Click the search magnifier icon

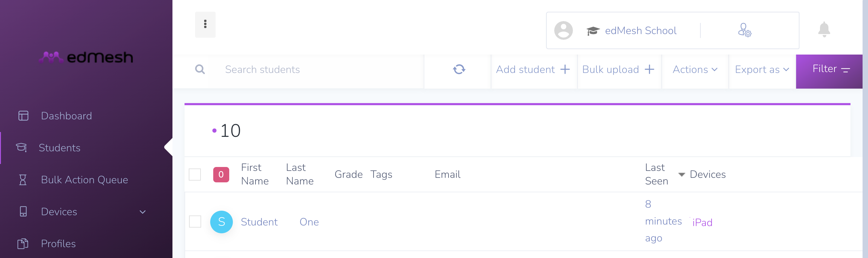click(200, 69)
